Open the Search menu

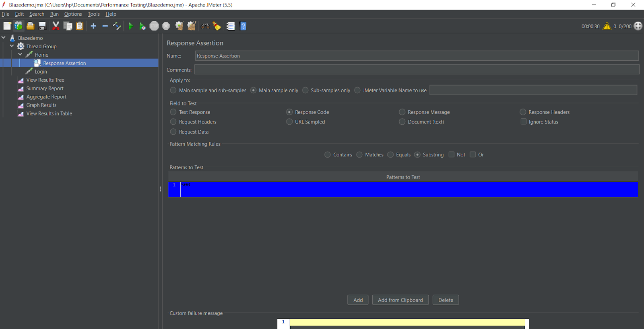(37, 14)
